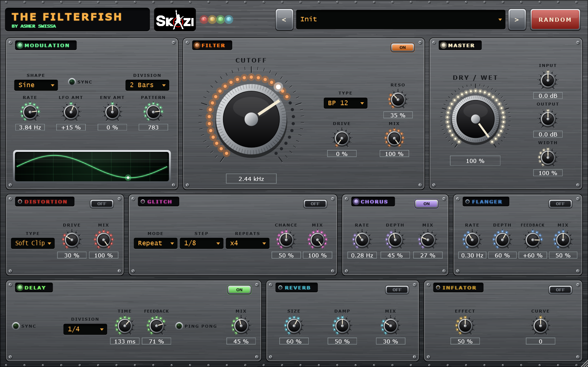Click the LED icon beside the Glitch title

[x=143, y=202]
